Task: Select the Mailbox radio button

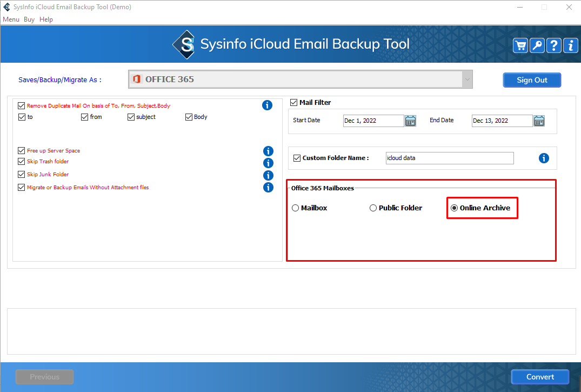Action: 296,208
